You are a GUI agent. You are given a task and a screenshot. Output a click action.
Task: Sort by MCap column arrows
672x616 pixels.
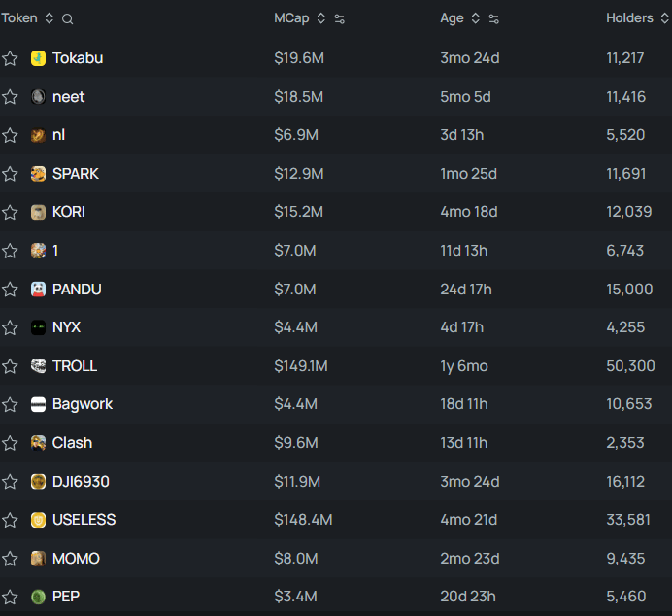click(x=321, y=18)
